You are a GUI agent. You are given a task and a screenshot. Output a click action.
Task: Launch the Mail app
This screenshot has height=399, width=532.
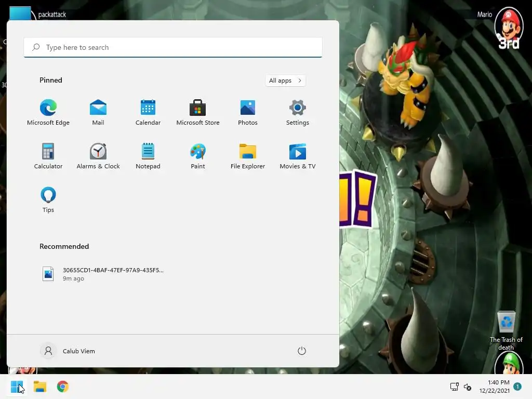(98, 113)
